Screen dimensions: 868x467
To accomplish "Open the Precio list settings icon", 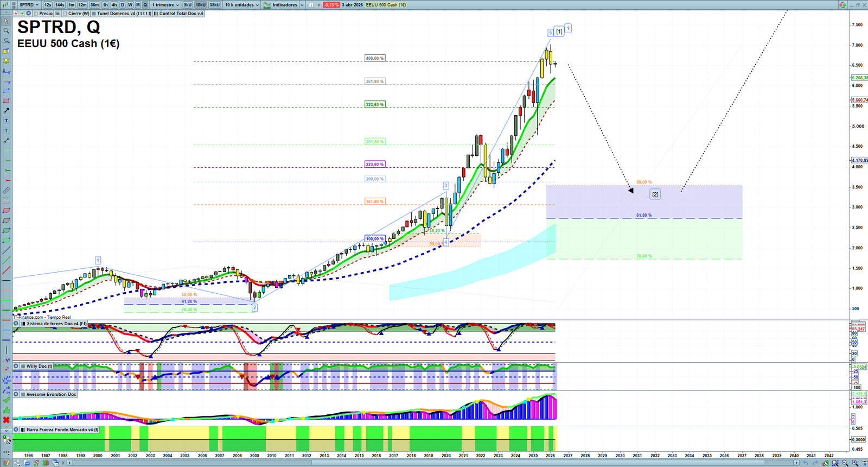I will coord(58,14).
